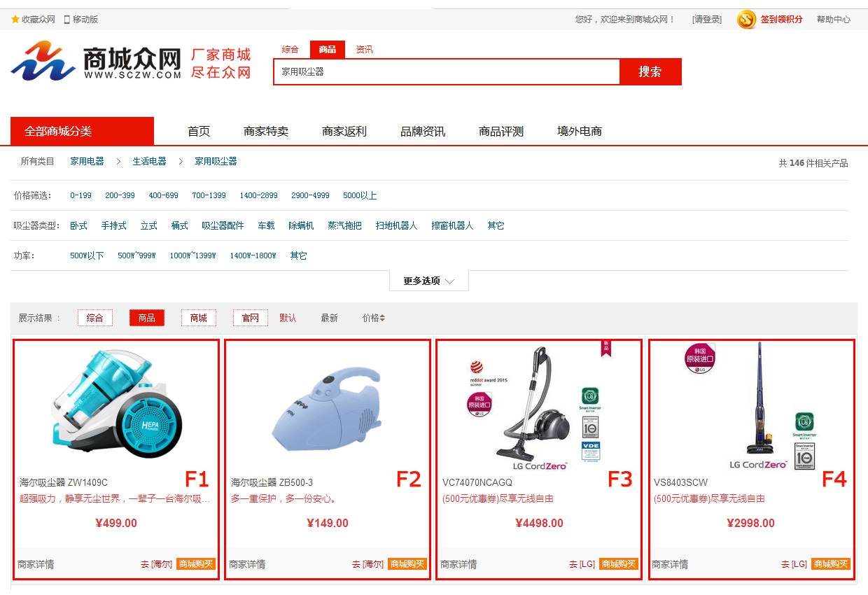
Task: Open the 境外电商 navigation item
Action: (x=580, y=131)
